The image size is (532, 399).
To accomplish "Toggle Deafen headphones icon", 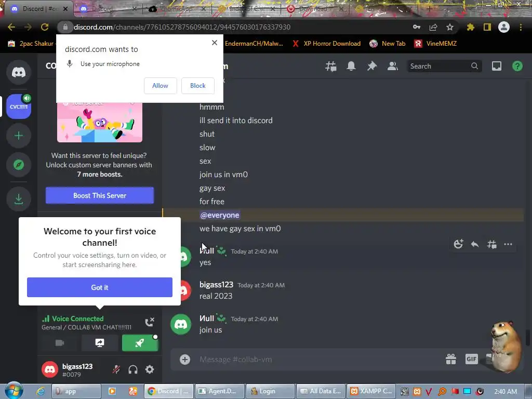I will (x=133, y=369).
